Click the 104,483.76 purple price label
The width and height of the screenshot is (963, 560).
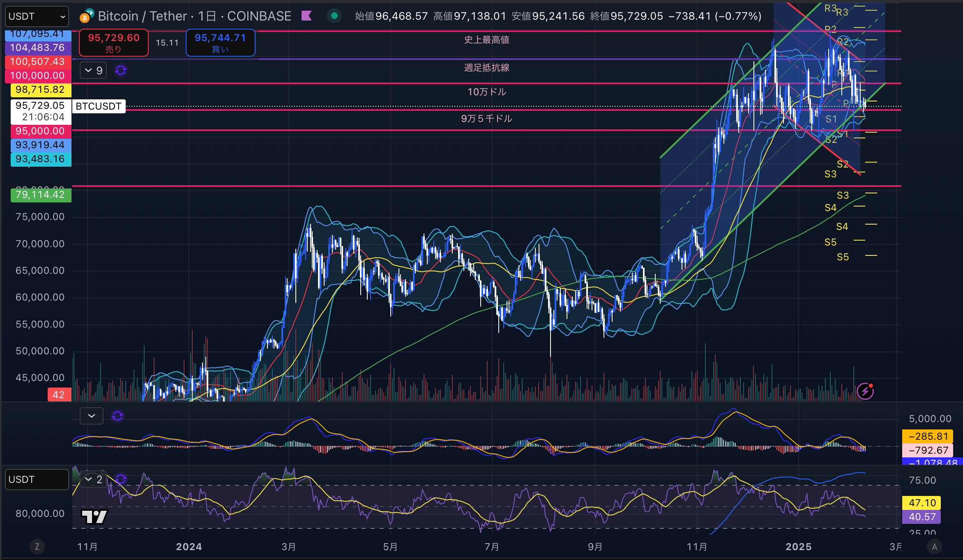38,48
